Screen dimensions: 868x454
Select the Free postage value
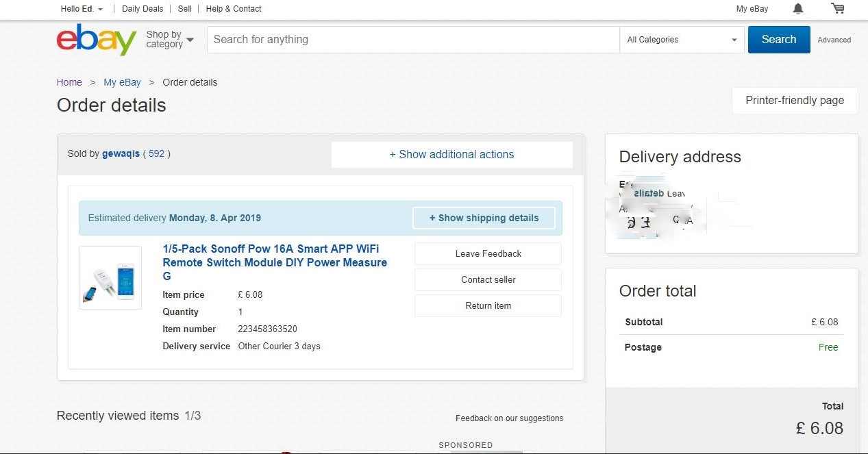pyautogui.click(x=828, y=347)
